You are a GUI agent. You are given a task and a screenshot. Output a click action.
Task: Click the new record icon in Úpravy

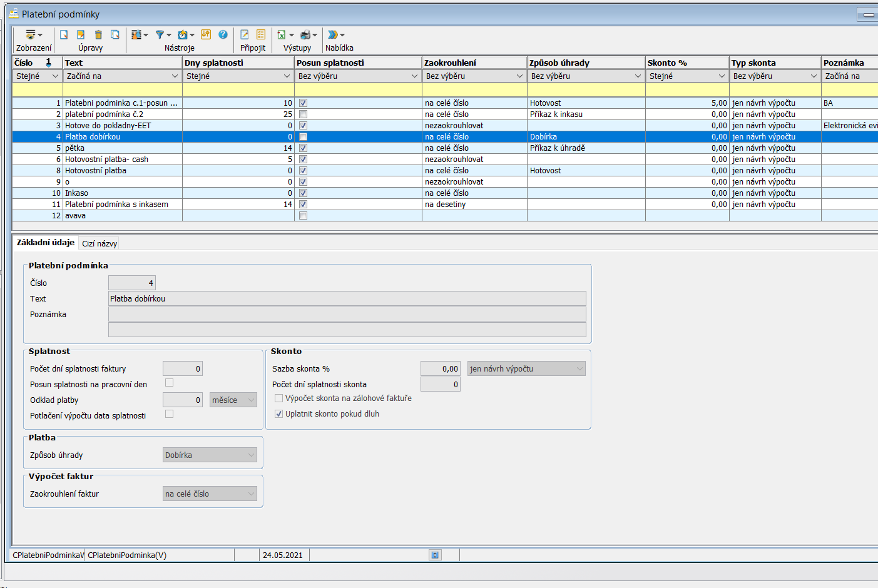click(64, 35)
